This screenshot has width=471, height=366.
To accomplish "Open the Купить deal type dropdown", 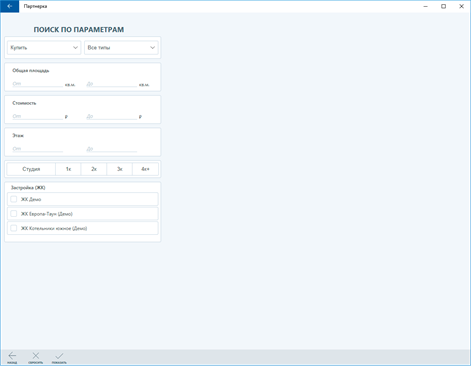I will (44, 48).
